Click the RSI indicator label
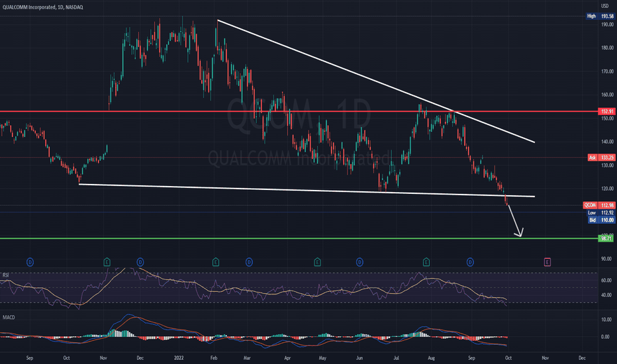This screenshot has width=617, height=364. click(5, 275)
